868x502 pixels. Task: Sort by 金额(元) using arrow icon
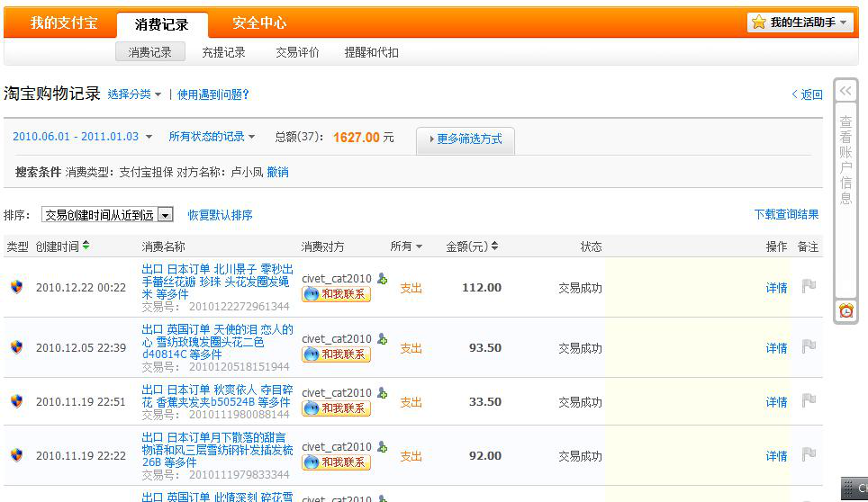(x=494, y=246)
